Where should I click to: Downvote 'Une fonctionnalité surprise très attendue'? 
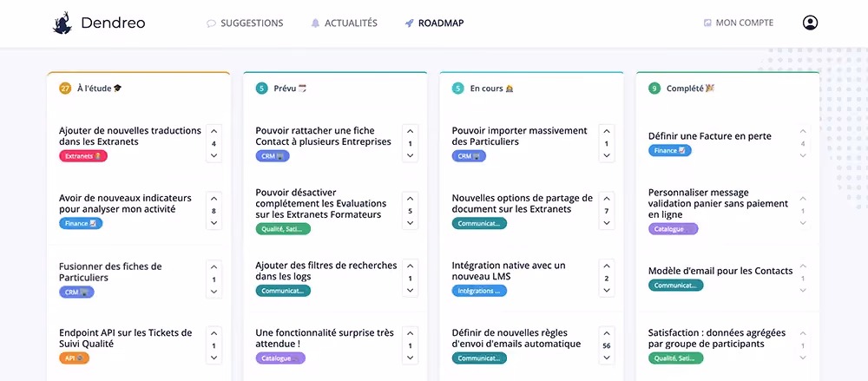point(411,358)
